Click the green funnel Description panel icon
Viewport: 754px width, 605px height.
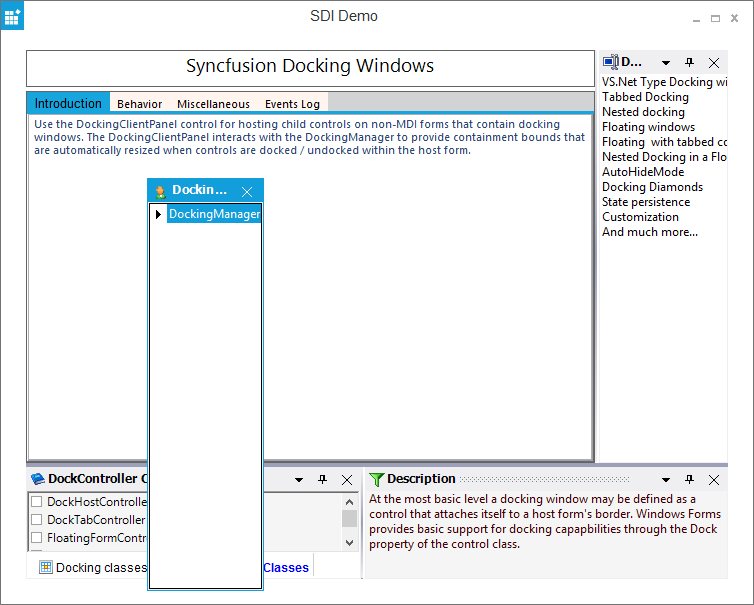point(376,480)
